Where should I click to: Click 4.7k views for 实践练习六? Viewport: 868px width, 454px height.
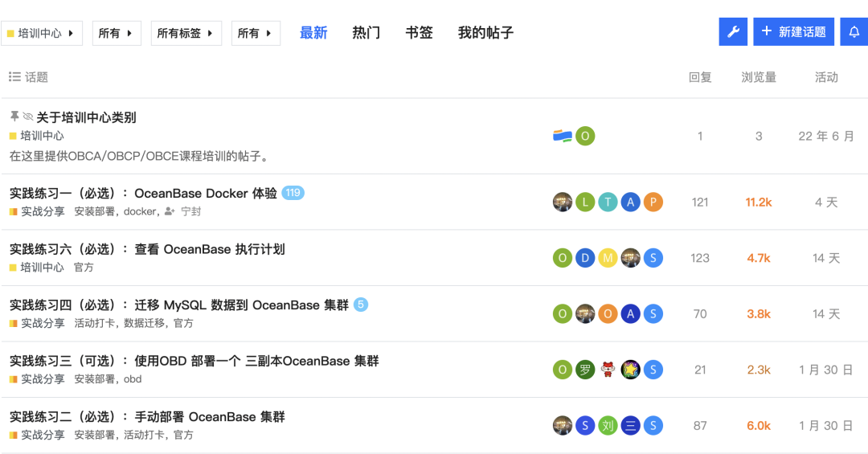759,258
